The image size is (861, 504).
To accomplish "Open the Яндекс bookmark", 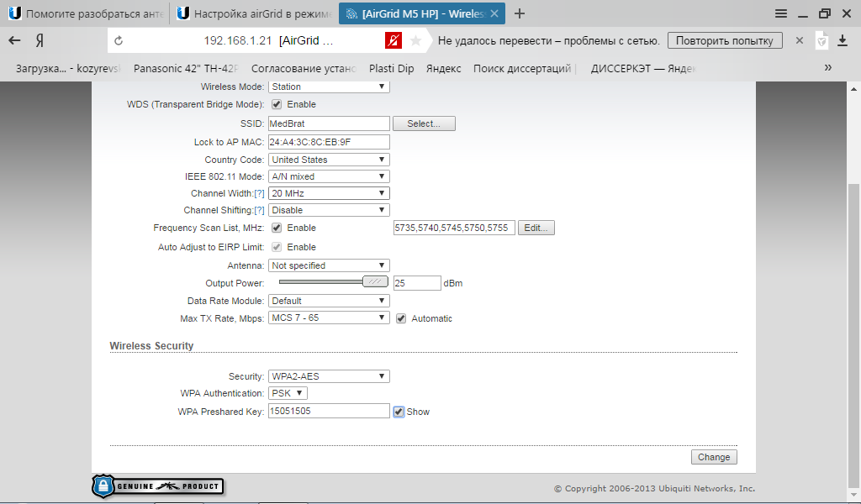I will point(443,69).
